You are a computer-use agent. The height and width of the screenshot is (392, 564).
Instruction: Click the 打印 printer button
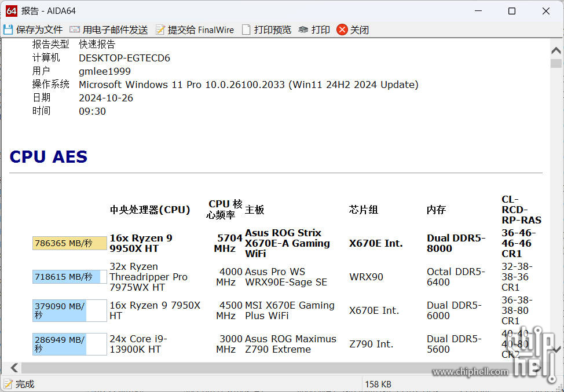point(314,30)
